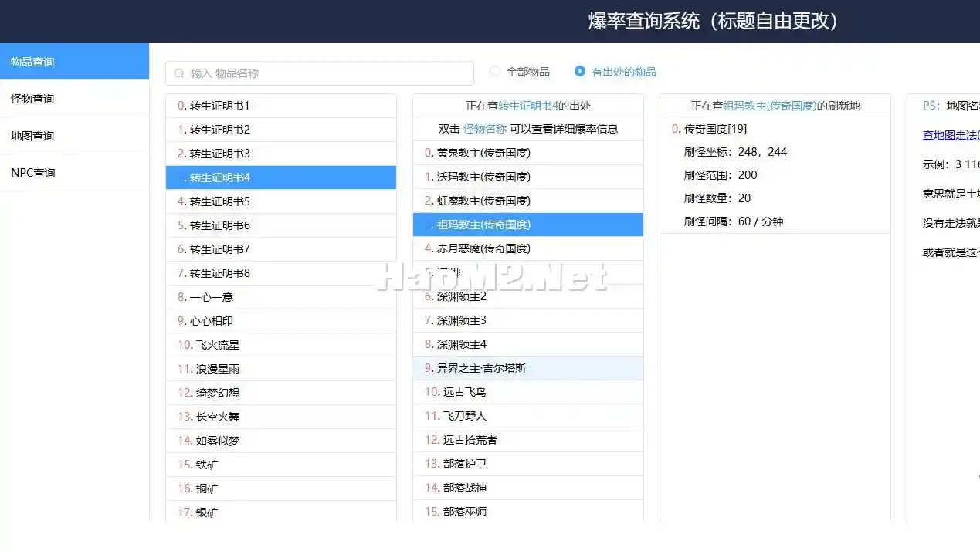Select monster 虹魔教主(传奇国度)
Screen dimensions: 980x551
coord(528,201)
